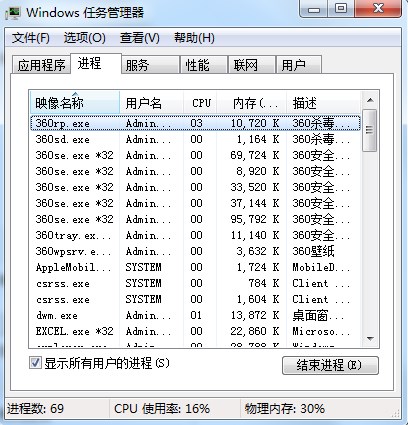Open the 性能 tab

click(204, 65)
